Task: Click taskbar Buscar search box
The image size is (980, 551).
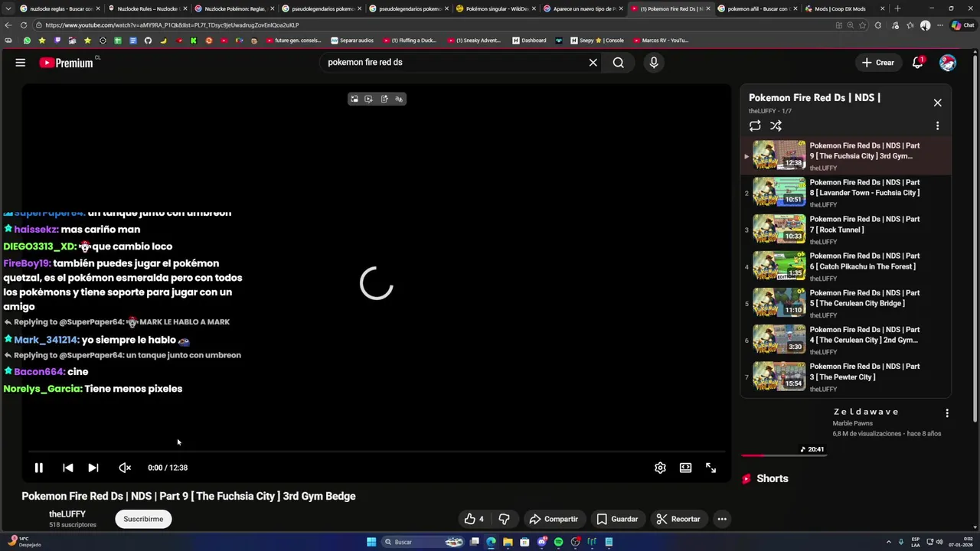Action: point(423,542)
